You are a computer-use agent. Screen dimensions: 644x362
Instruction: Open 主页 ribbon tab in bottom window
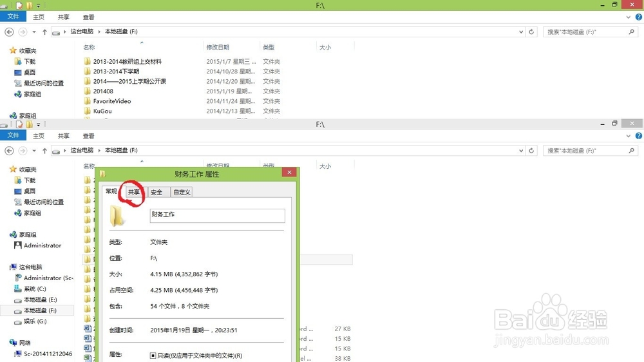(x=39, y=136)
